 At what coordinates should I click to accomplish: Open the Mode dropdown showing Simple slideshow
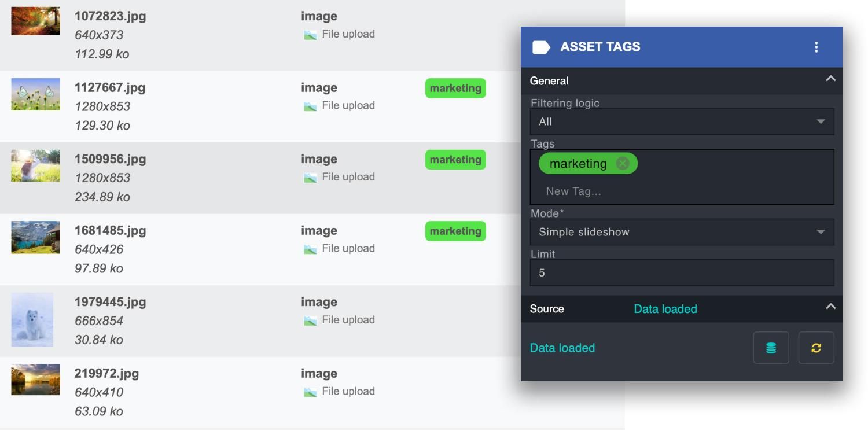[x=682, y=232]
